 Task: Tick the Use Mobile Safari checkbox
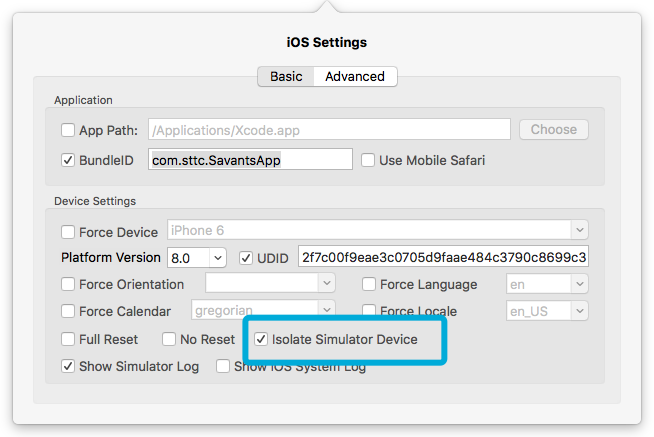(368, 160)
